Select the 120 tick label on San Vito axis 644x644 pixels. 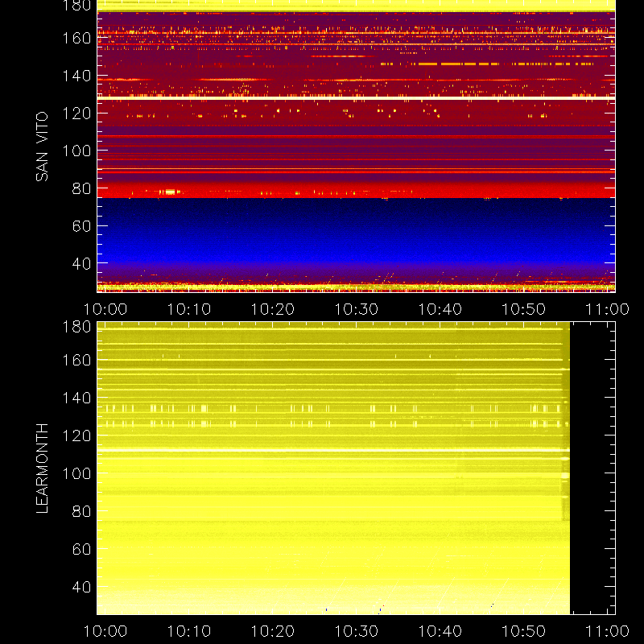76,114
